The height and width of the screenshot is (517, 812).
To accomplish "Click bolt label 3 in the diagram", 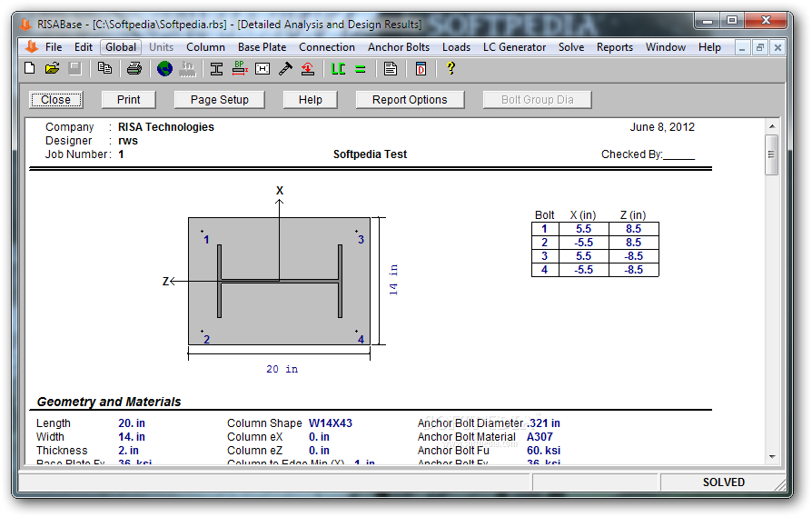I will pyautogui.click(x=361, y=239).
